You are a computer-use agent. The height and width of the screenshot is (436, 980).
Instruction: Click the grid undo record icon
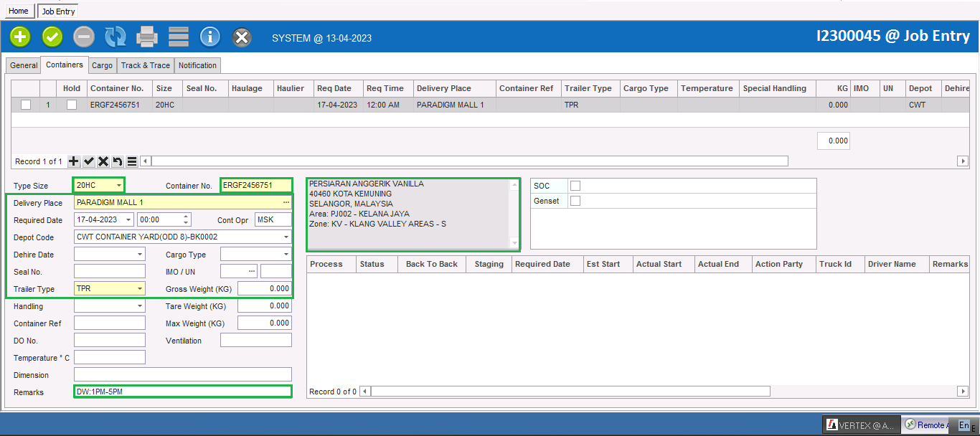click(118, 161)
